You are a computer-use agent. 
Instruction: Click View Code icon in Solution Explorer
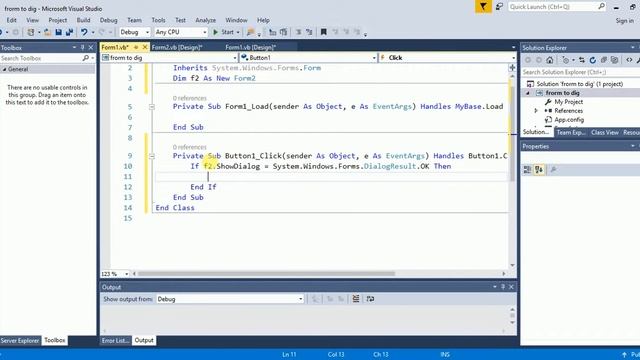click(x=629, y=60)
